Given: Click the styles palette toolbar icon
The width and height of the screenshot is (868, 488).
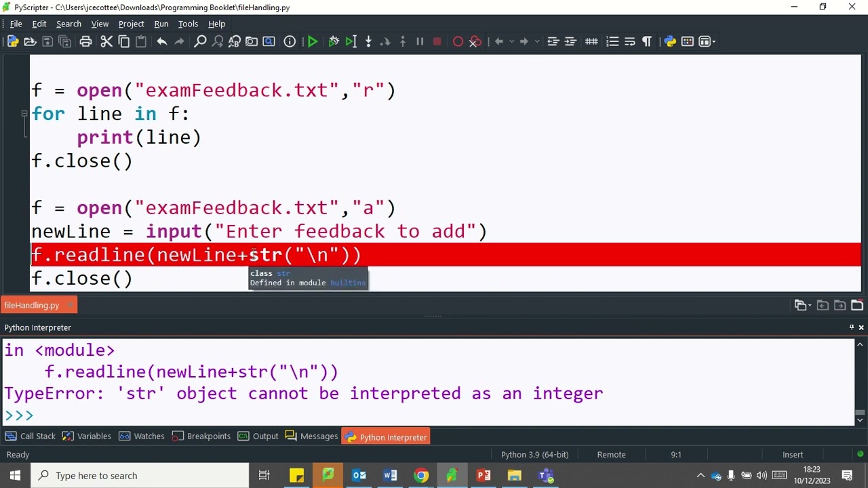Looking at the screenshot, I should coord(687,41).
